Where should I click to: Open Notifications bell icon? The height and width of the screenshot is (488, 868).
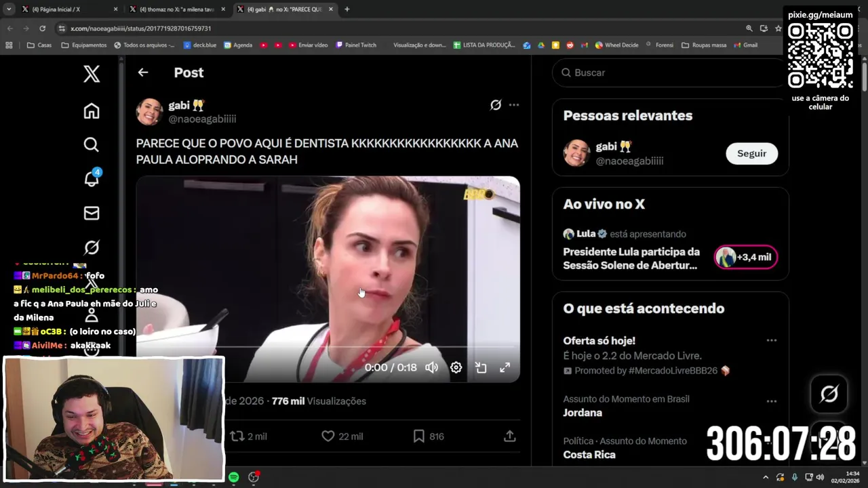92,178
